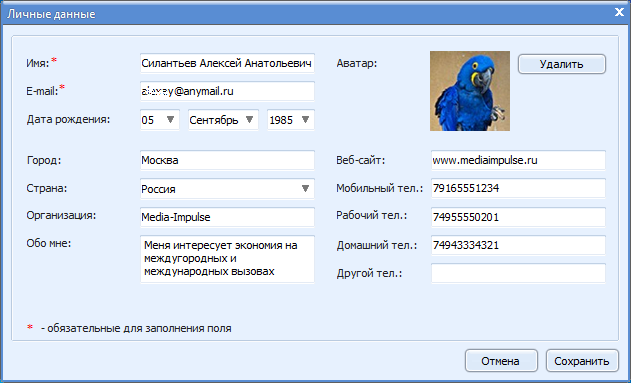Click the empty Другой тел. field
The width and height of the screenshot is (631, 383).
pyautogui.click(x=518, y=274)
